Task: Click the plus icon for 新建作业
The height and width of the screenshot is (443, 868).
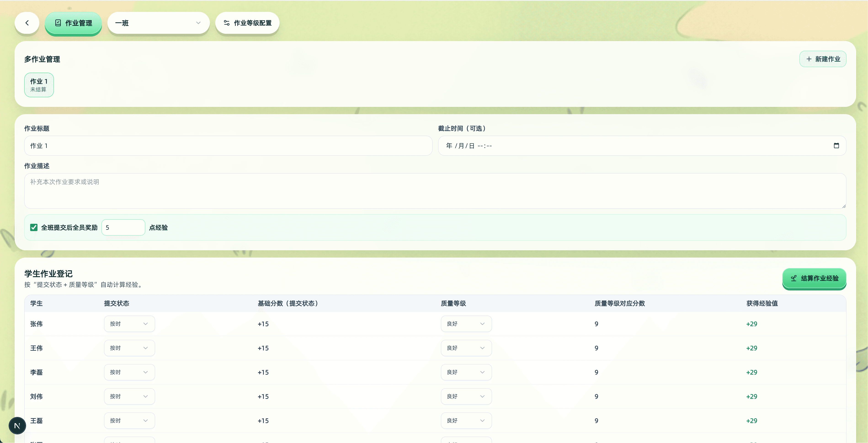Action: [809, 59]
